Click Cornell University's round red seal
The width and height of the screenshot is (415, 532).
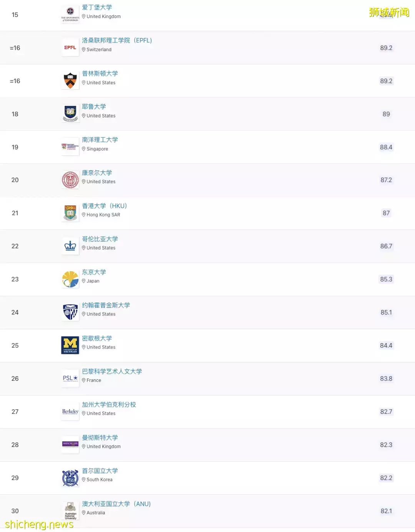point(70,180)
